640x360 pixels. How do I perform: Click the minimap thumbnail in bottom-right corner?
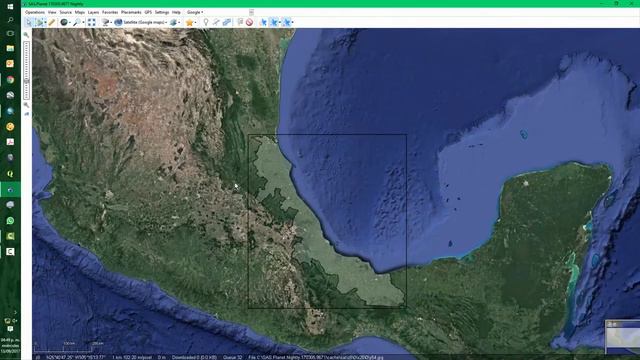[623, 337]
